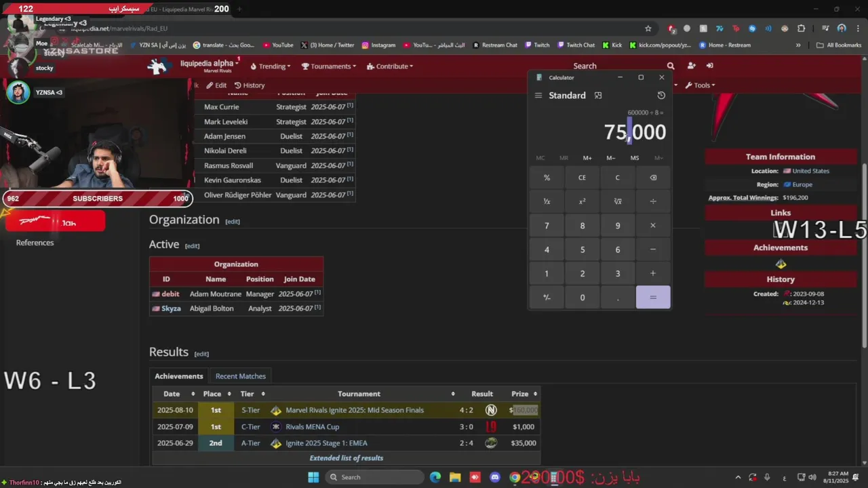Click the page Edit tab

tap(217, 85)
